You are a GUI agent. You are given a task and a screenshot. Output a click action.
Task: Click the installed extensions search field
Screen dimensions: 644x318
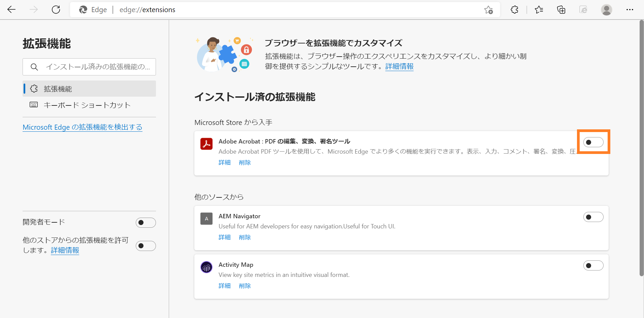click(94, 67)
